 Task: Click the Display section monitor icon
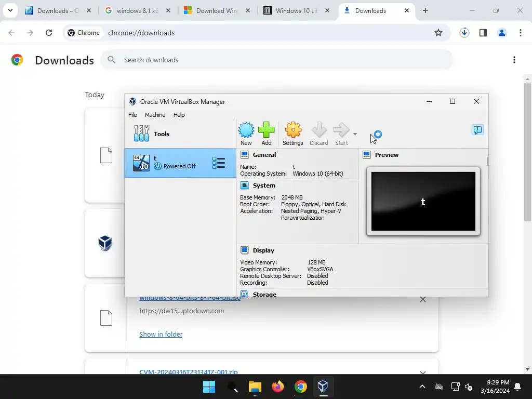(x=244, y=250)
